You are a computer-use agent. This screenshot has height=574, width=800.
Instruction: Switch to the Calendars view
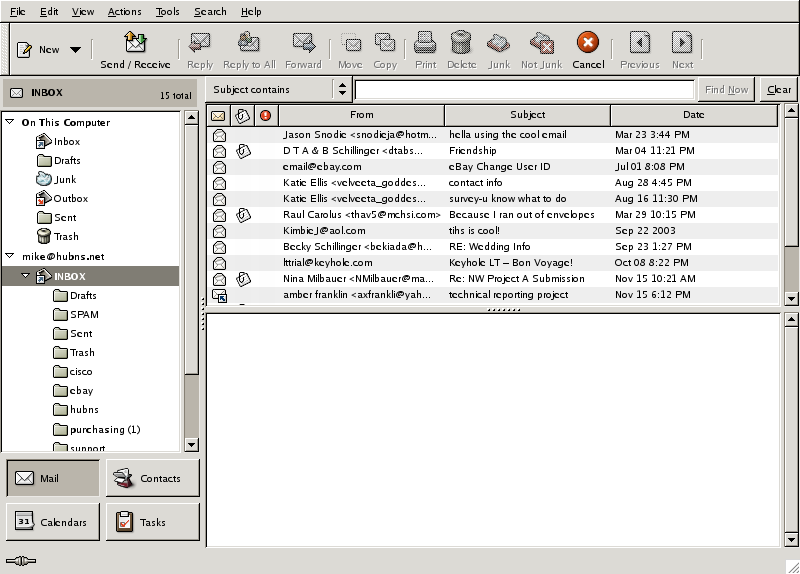click(53, 522)
